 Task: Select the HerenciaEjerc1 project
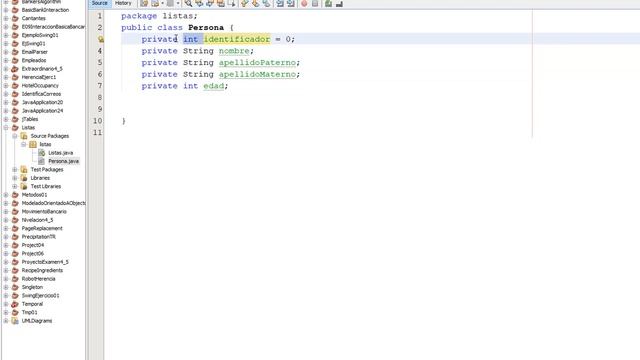[39, 77]
